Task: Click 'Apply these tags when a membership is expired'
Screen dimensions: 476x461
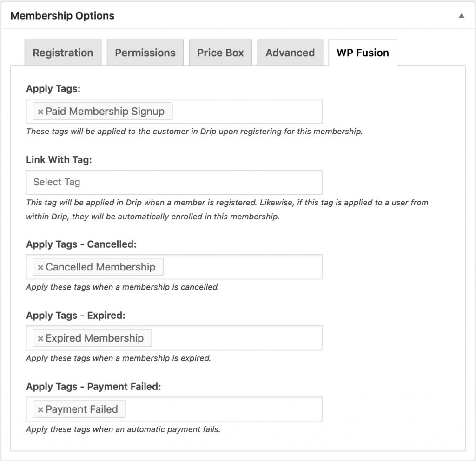Action: coord(119,358)
